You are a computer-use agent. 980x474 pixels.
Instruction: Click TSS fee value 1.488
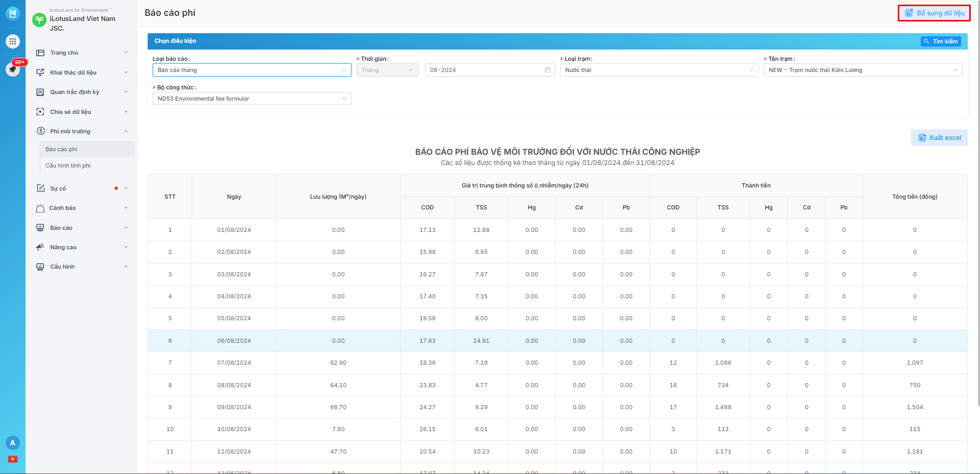(x=723, y=407)
